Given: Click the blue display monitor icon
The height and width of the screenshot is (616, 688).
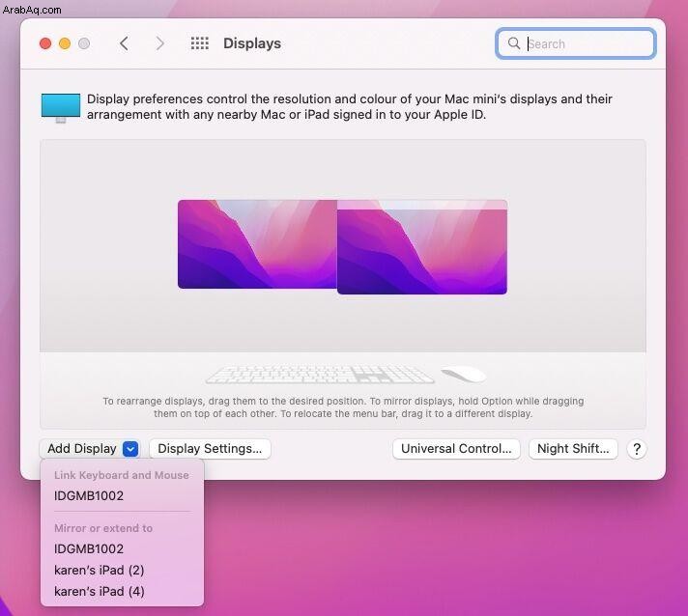Looking at the screenshot, I should (61, 107).
